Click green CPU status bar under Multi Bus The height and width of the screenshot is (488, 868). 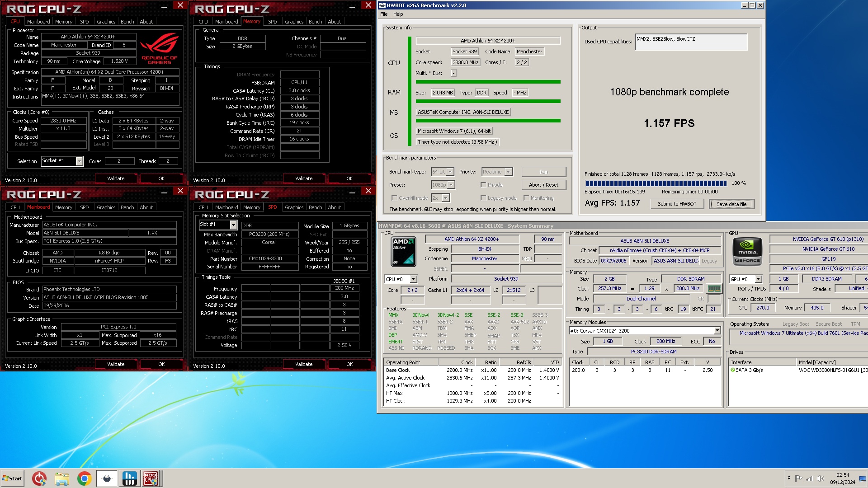(488, 82)
